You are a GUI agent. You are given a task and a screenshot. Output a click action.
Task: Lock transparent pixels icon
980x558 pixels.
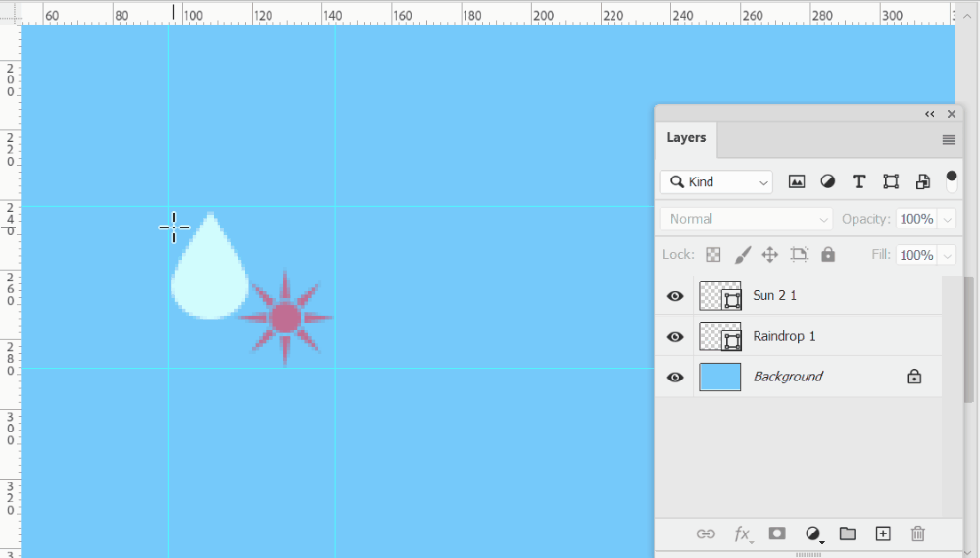point(713,255)
